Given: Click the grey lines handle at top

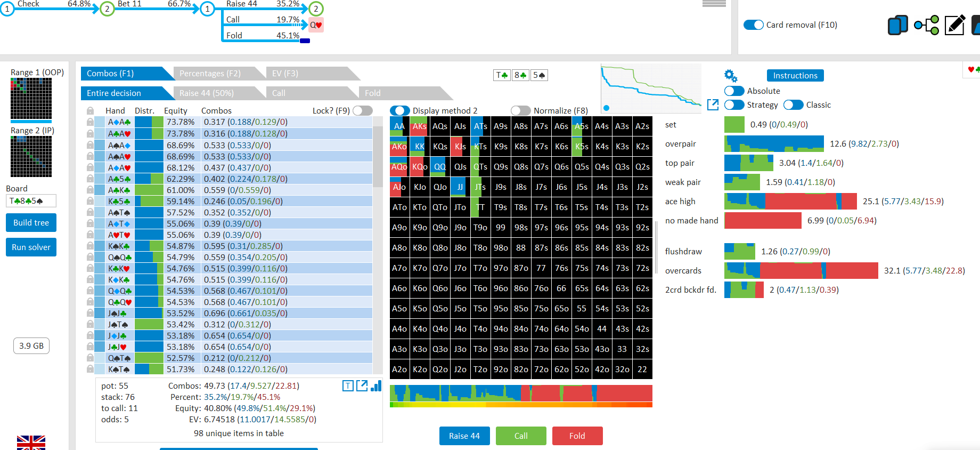Looking at the screenshot, I should click(x=714, y=3).
